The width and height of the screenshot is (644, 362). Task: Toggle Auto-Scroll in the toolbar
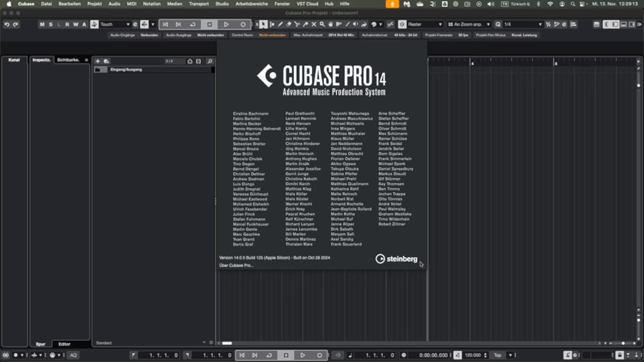click(144, 24)
